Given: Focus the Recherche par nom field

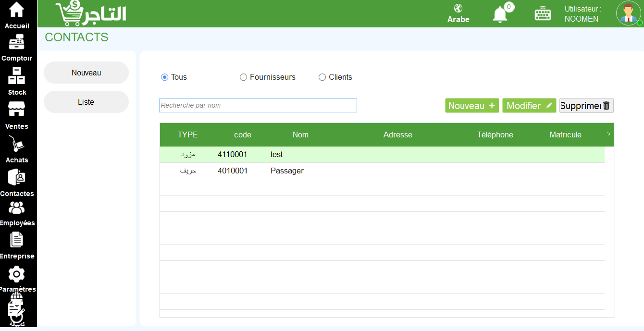Looking at the screenshot, I should 258,105.
